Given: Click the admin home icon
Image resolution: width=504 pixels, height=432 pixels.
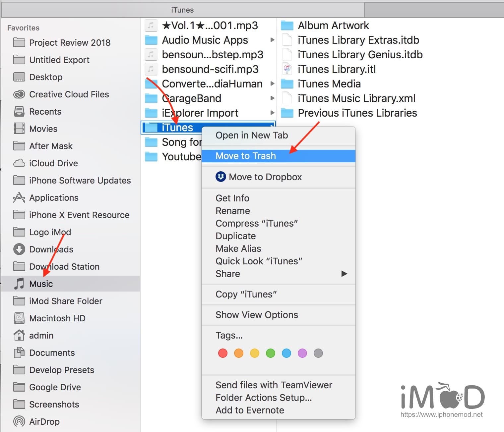Looking at the screenshot, I should [19, 335].
